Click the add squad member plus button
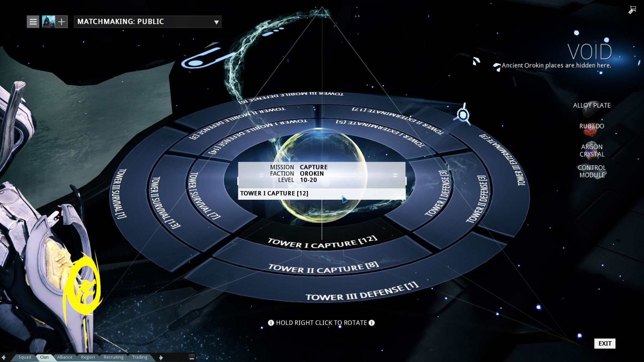The width and height of the screenshot is (644, 362). point(61,21)
